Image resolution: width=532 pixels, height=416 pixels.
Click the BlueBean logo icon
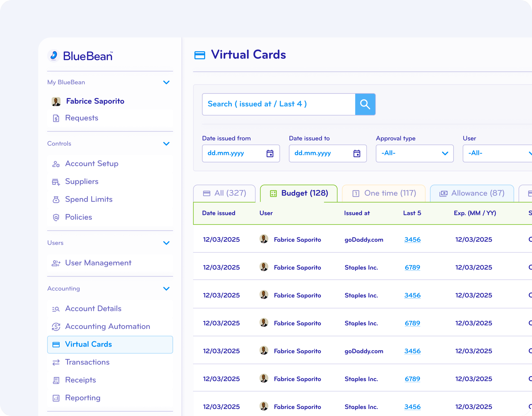pos(54,56)
